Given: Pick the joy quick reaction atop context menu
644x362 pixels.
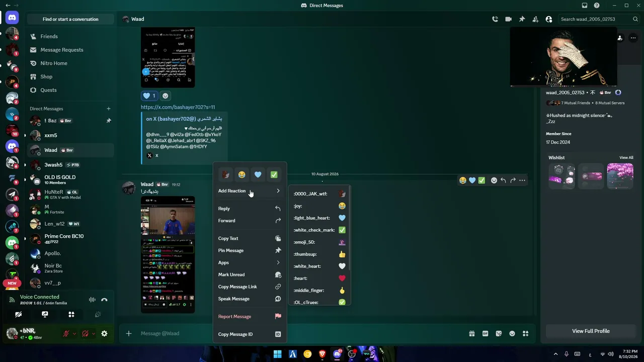Looking at the screenshot, I should coord(242,174).
